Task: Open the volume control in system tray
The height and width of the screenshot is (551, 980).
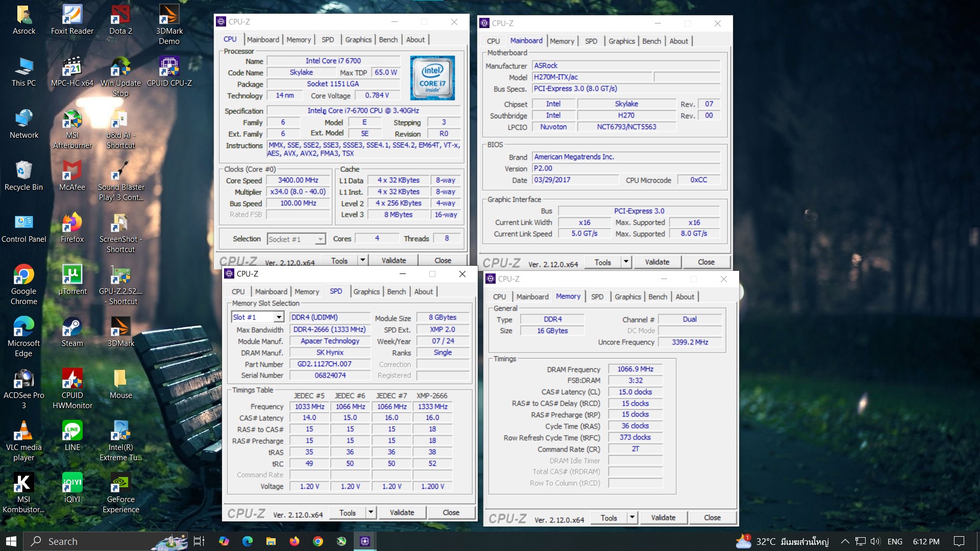Action: pos(876,541)
